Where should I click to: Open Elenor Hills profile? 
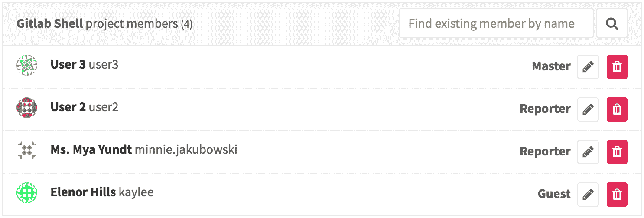coord(83,192)
